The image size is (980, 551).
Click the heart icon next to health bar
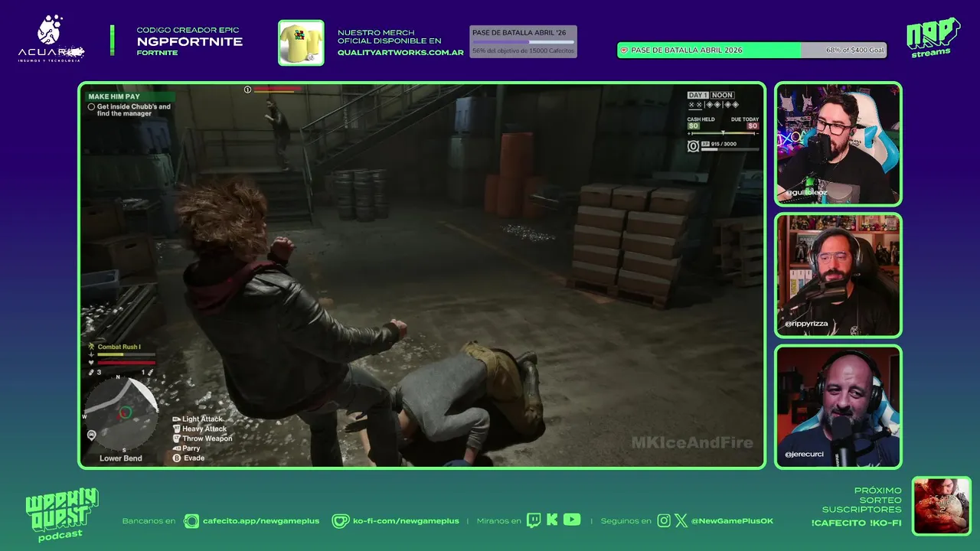pyautogui.click(x=91, y=363)
